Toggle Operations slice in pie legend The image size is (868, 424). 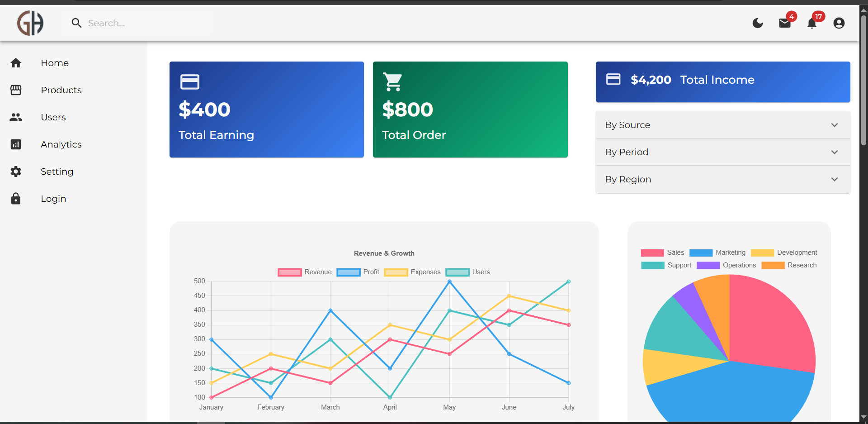tap(726, 265)
